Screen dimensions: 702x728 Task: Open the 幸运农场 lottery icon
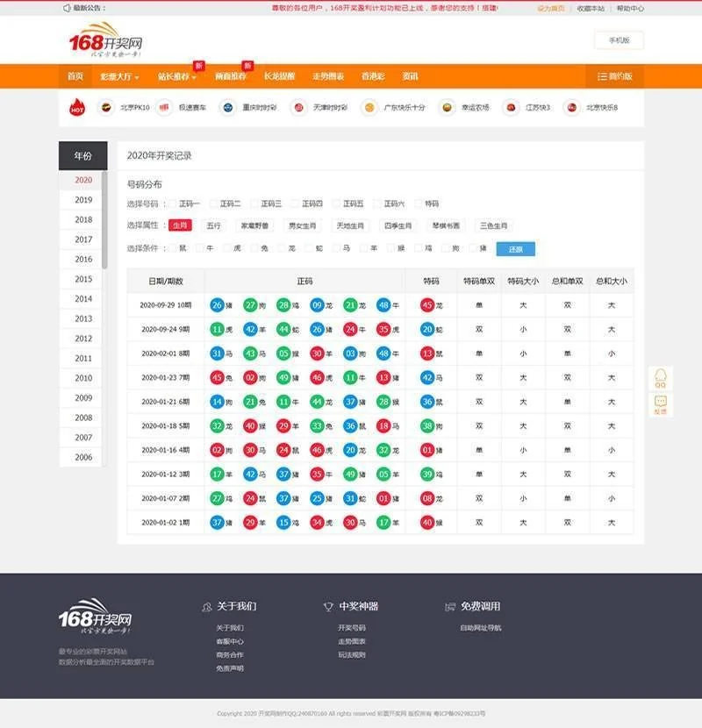coord(447,108)
